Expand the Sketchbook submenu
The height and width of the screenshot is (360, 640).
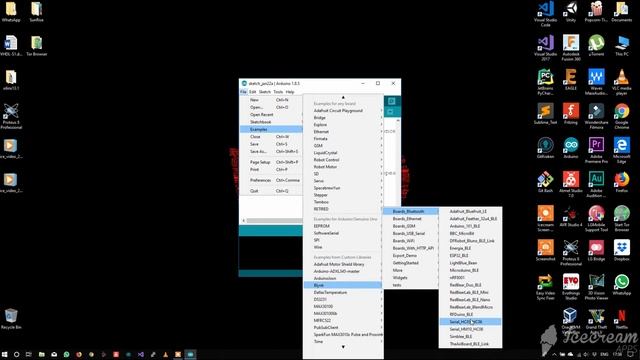271,122
